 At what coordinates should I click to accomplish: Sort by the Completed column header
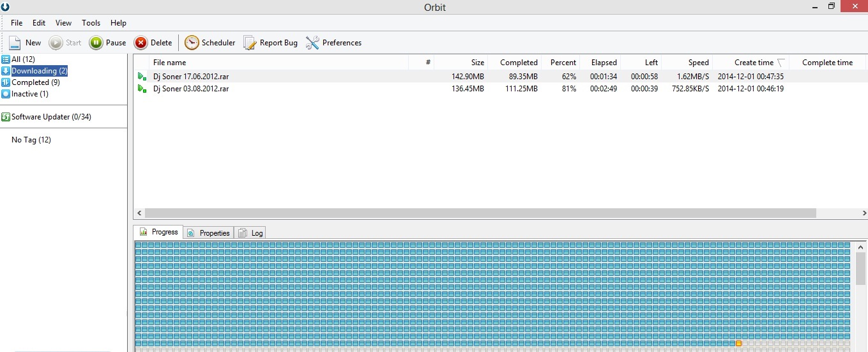[514, 63]
